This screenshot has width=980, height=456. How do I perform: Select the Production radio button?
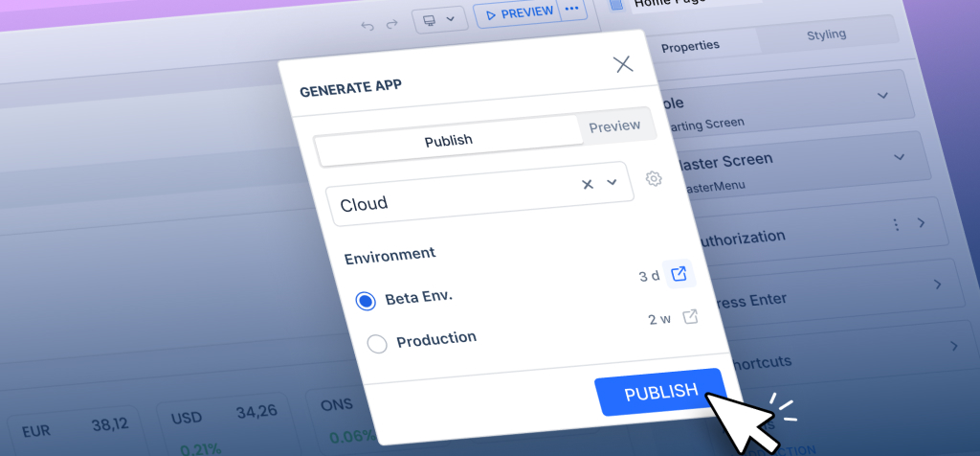(x=377, y=343)
